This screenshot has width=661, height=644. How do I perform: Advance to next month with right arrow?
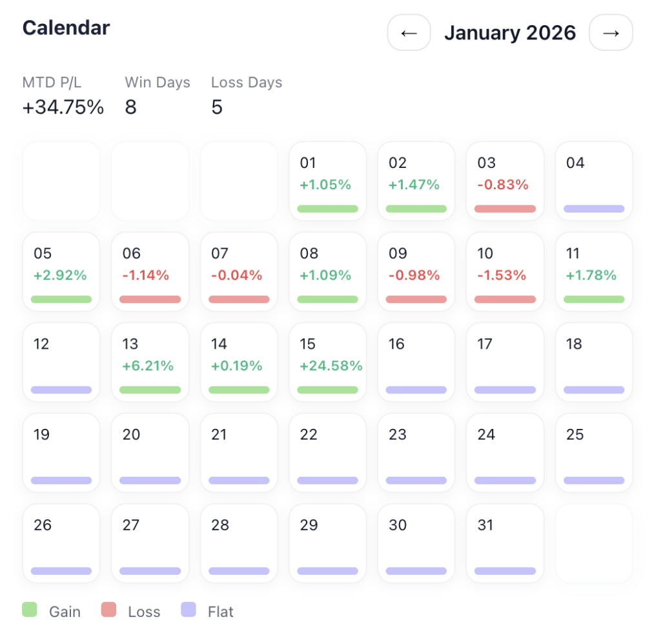[x=611, y=32]
